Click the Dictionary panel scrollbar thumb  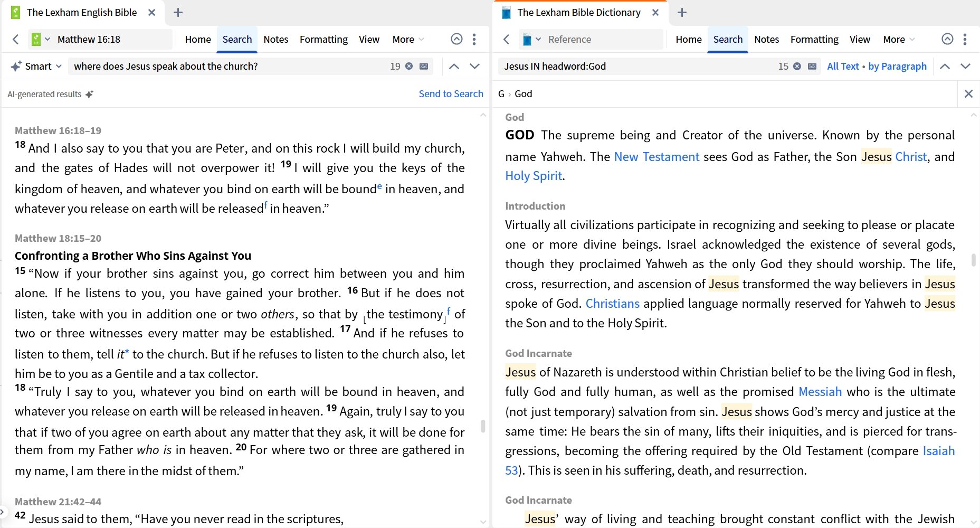[974, 260]
